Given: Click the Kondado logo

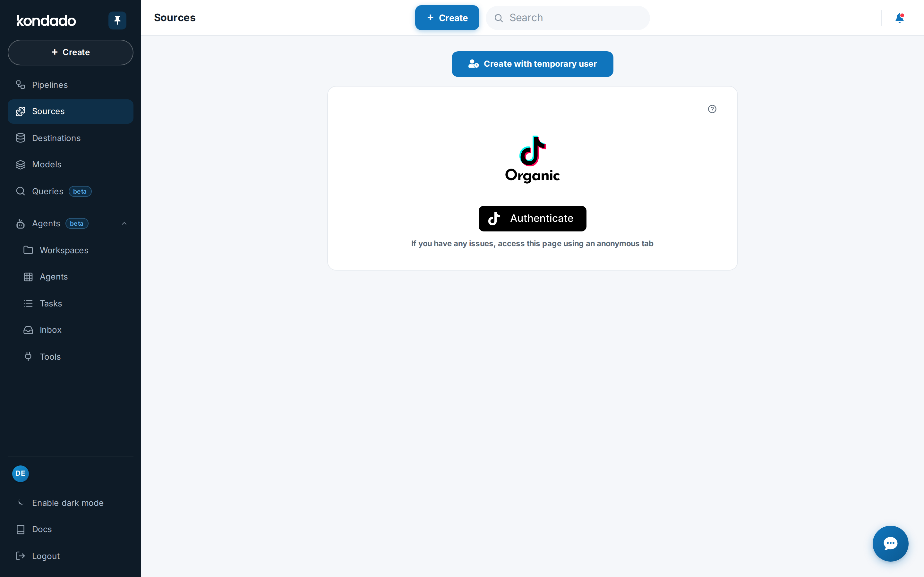Looking at the screenshot, I should coord(46,21).
